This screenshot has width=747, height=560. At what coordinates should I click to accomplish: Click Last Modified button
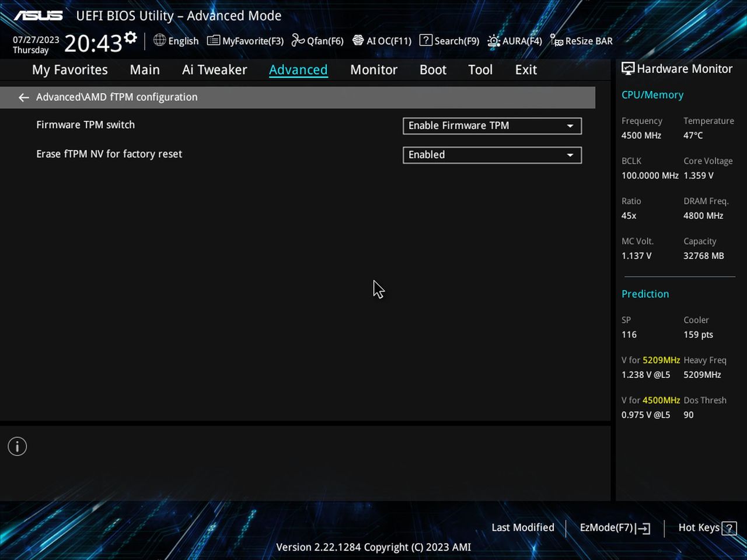coord(523,528)
